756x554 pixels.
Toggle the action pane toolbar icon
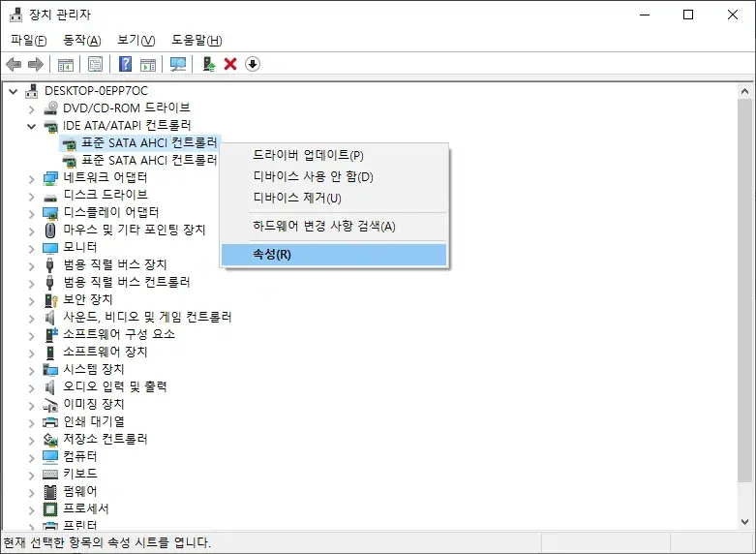tap(148, 64)
